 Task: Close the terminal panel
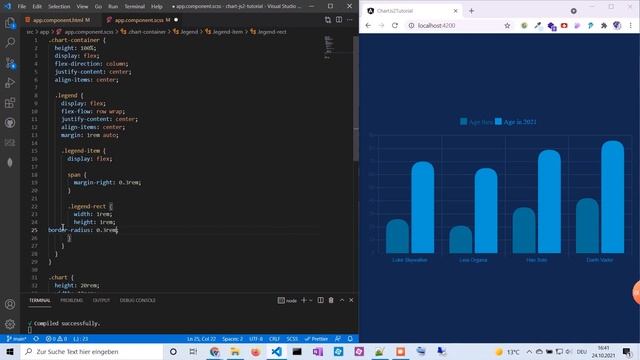[351, 300]
